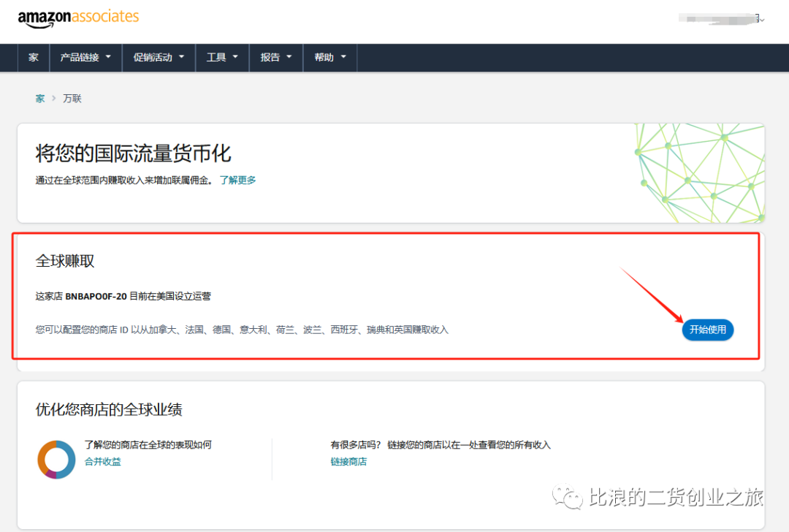The height and width of the screenshot is (532, 789).
Task: Select the 全球赚取 heading
Action: pos(65,261)
